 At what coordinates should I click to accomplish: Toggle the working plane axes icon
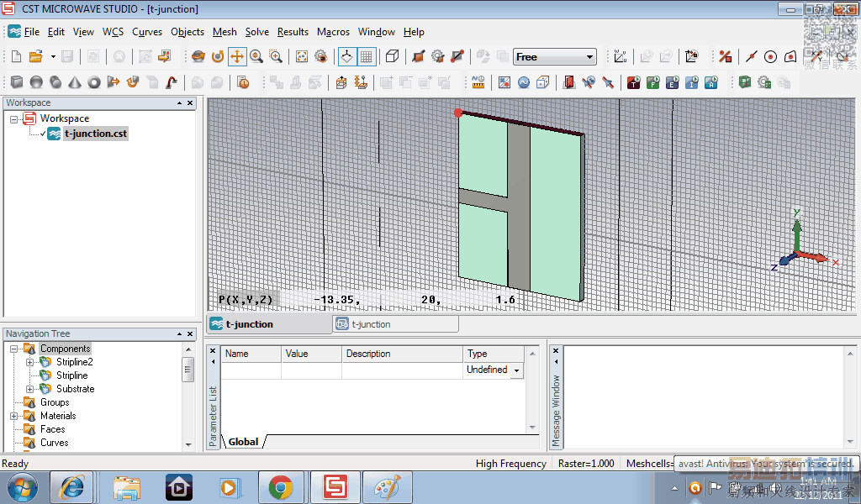[x=346, y=57]
